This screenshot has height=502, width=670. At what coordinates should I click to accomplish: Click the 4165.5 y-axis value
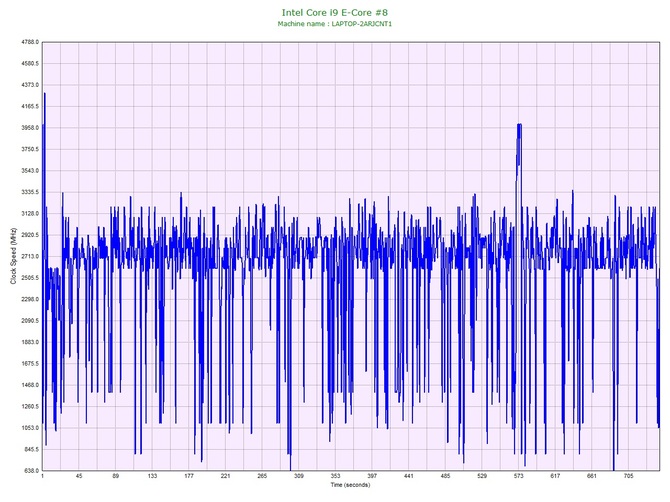click(30, 106)
